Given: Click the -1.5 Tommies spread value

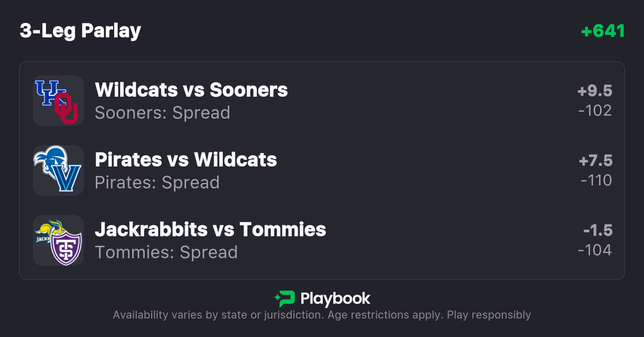Looking at the screenshot, I should tap(598, 231).
